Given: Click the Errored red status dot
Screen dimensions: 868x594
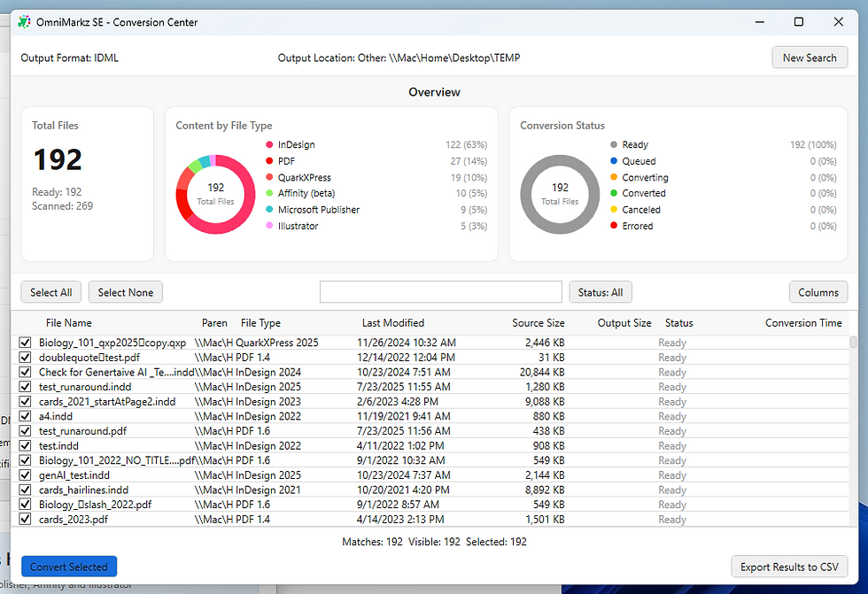Looking at the screenshot, I should click(614, 225).
